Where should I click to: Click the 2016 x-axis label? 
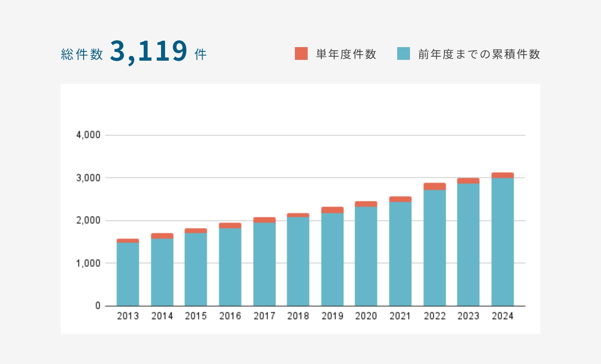[230, 316]
